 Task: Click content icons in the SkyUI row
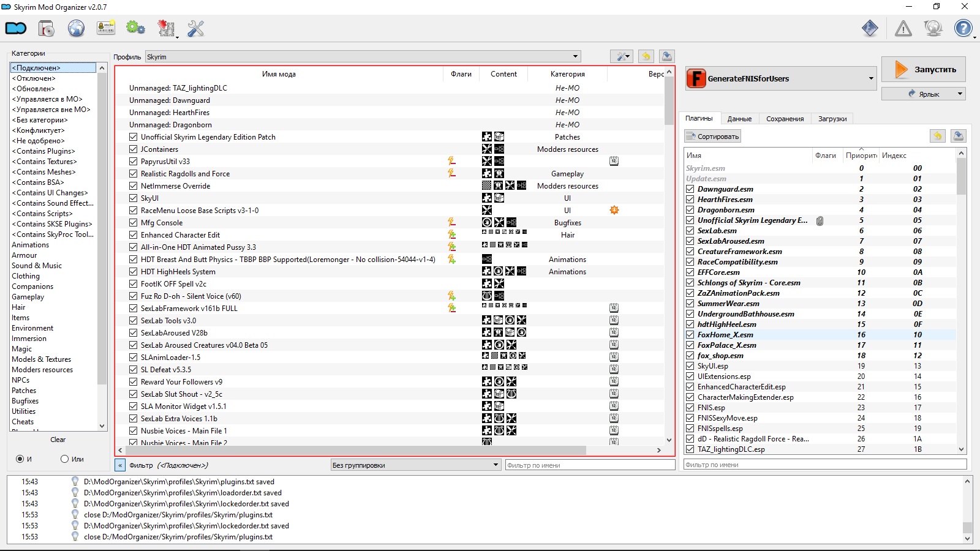[x=492, y=198]
